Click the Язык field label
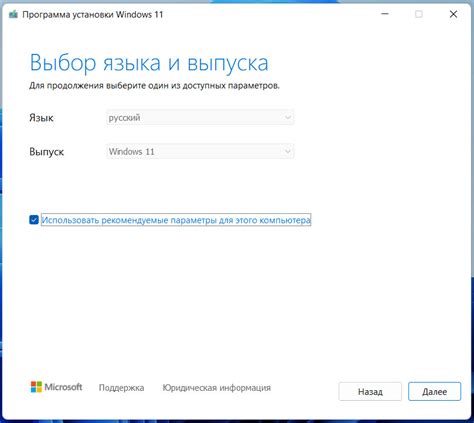The image size is (474, 423). pos(41,118)
